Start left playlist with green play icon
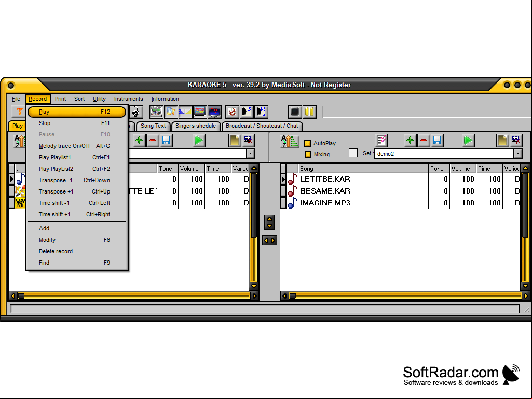Screen dimensions: 532x399 (199, 141)
